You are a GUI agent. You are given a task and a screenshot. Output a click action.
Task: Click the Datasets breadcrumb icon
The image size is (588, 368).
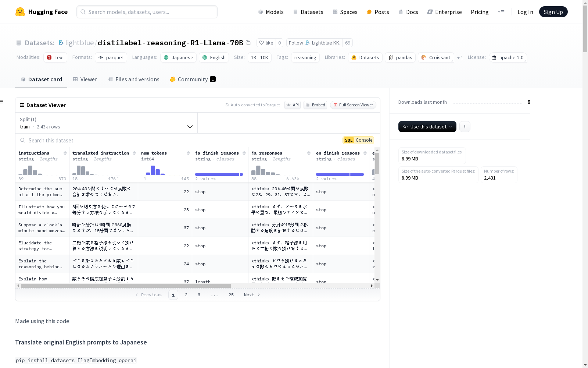pyautogui.click(x=19, y=43)
